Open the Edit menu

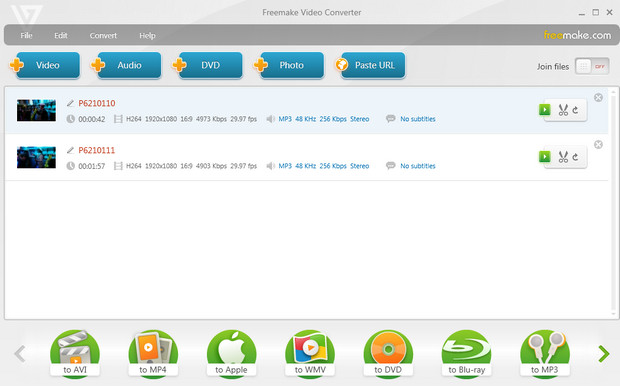60,36
